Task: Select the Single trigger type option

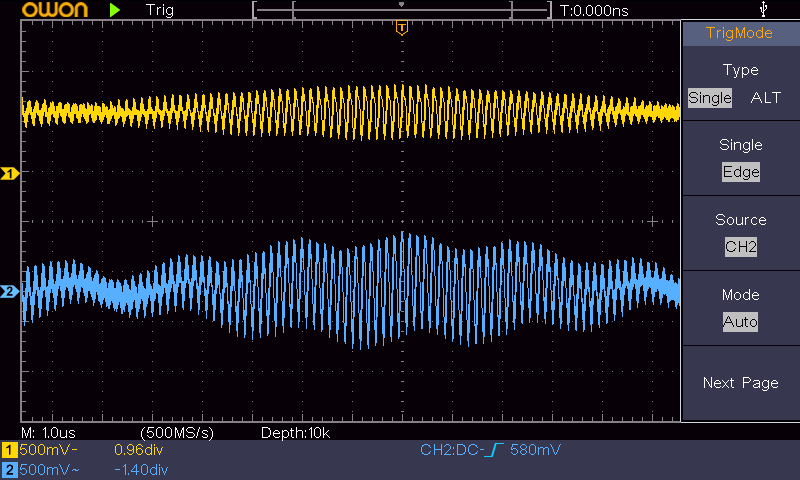Action: pyautogui.click(x=710, y=98)
